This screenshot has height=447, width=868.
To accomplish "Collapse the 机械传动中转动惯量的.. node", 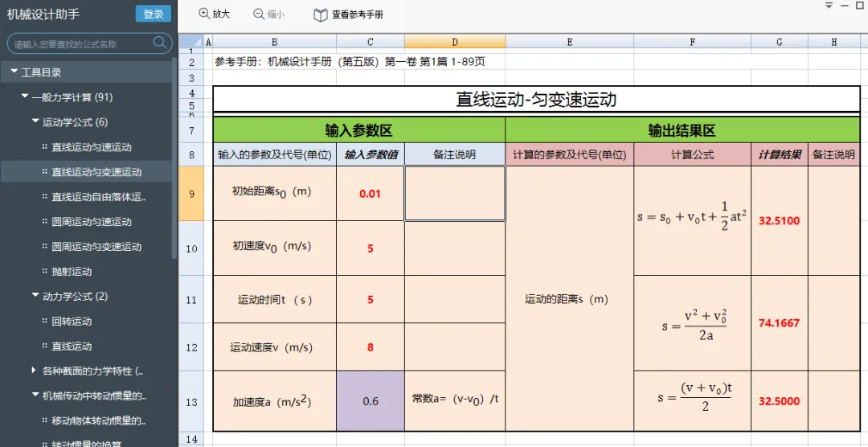I will (35, 396).
